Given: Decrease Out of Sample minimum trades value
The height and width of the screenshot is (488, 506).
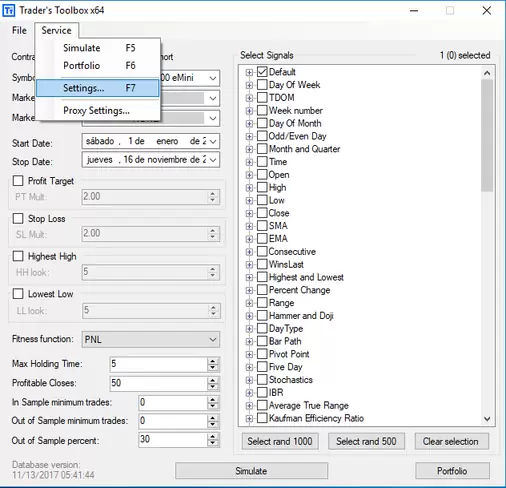Looking at the screenshot, I should [213, 425].
